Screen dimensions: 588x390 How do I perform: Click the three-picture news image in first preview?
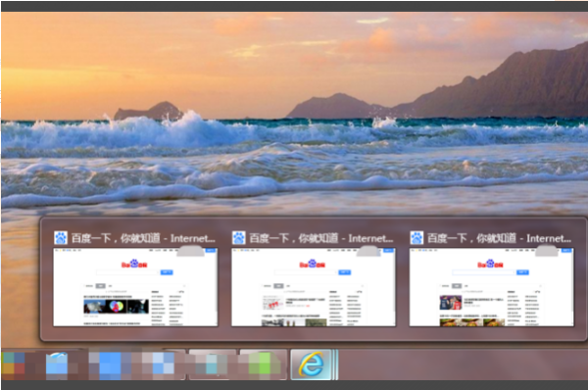click(x=117, y=307)
